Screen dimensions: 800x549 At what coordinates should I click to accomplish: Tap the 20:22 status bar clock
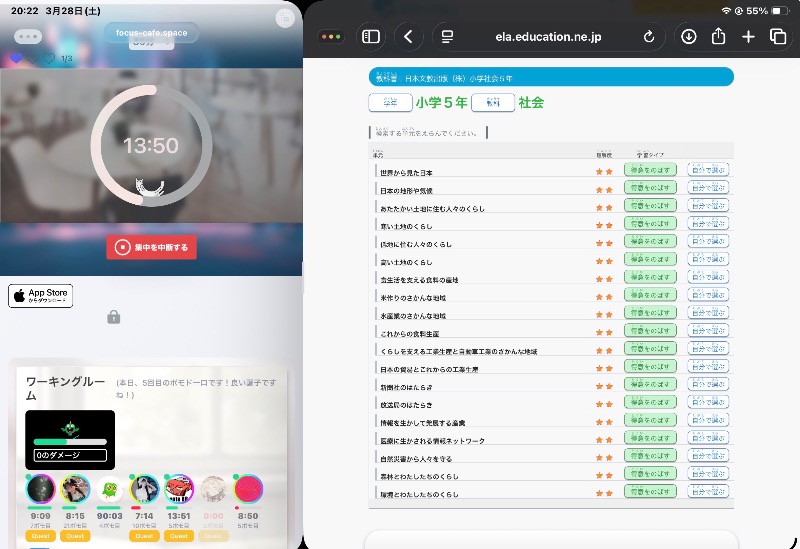click(x=24, y=11)
